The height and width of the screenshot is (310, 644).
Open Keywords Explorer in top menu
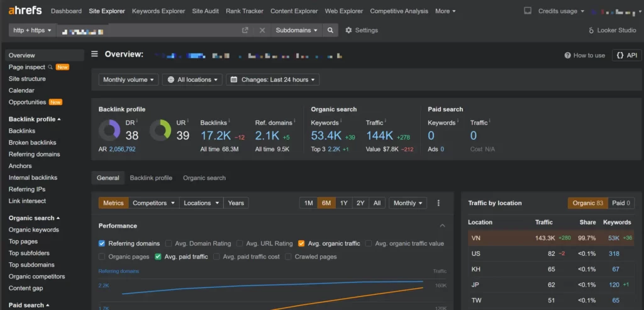[x=158, y=11]
